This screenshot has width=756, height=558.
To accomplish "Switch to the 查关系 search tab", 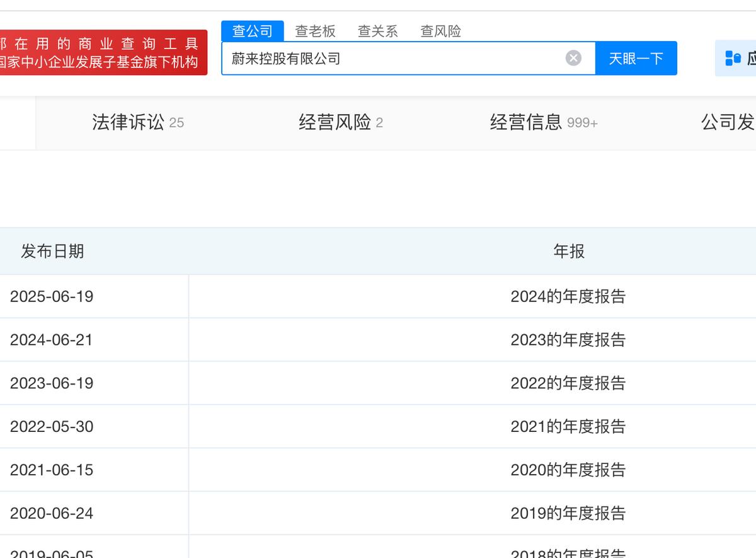I will click(x=377, y=31).
